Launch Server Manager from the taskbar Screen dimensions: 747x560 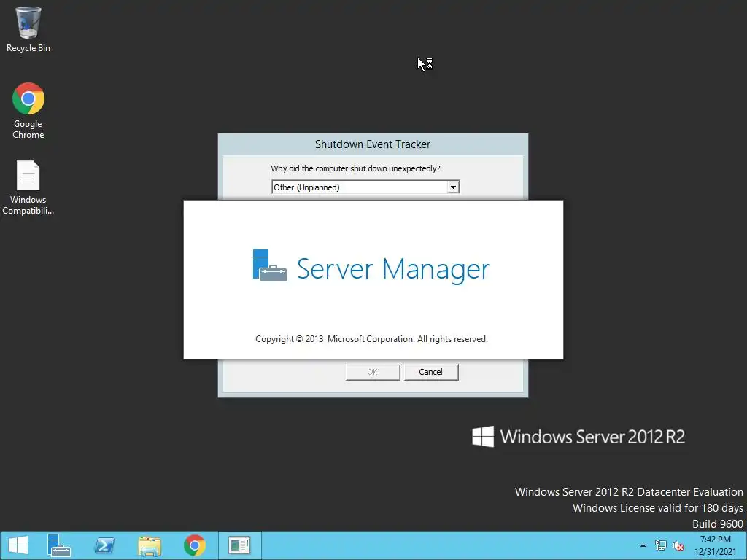click(58, 545)
